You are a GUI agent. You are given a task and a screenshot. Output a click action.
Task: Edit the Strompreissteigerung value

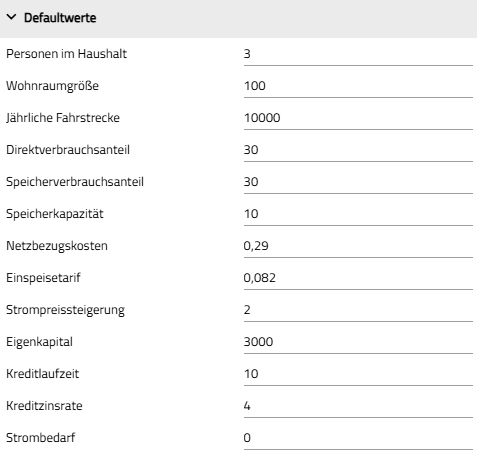tap(358, 310)
